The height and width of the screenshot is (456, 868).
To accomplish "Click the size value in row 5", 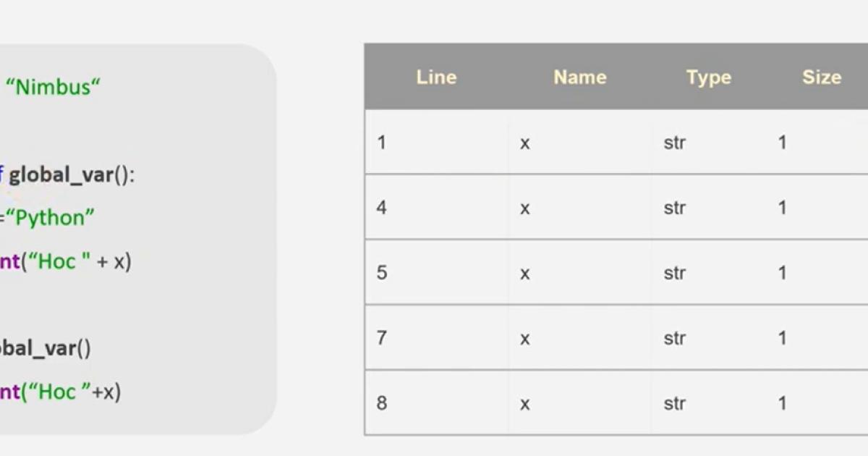I will click(782, 274).
